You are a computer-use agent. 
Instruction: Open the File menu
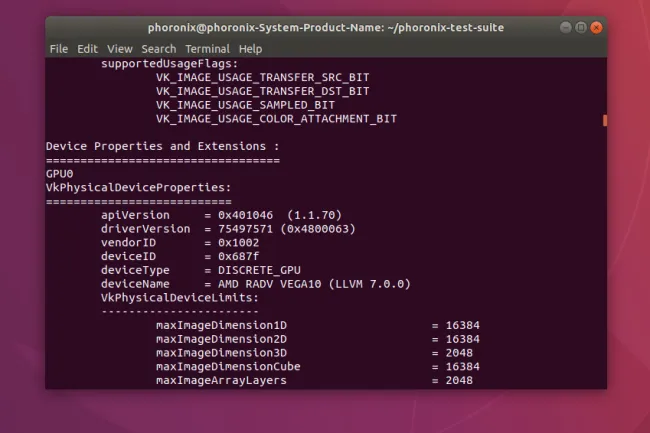tap(58, 49)
